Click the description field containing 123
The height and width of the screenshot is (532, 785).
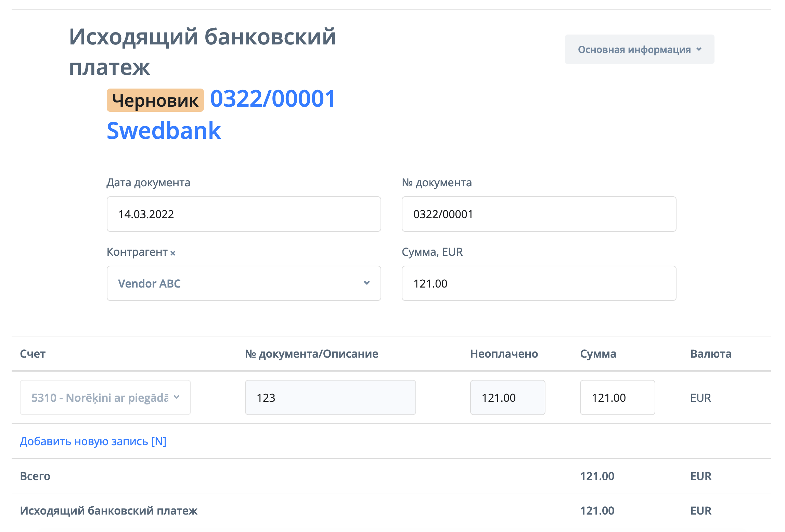click(330, 398)
